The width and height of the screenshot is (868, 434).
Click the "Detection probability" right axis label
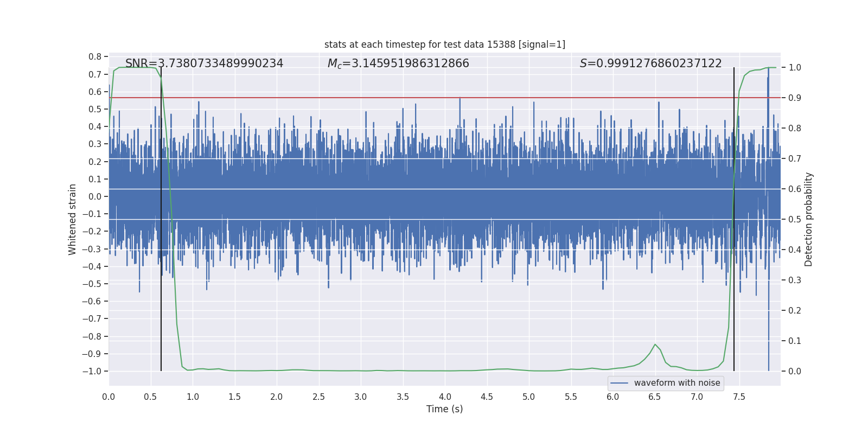point(808,219)
